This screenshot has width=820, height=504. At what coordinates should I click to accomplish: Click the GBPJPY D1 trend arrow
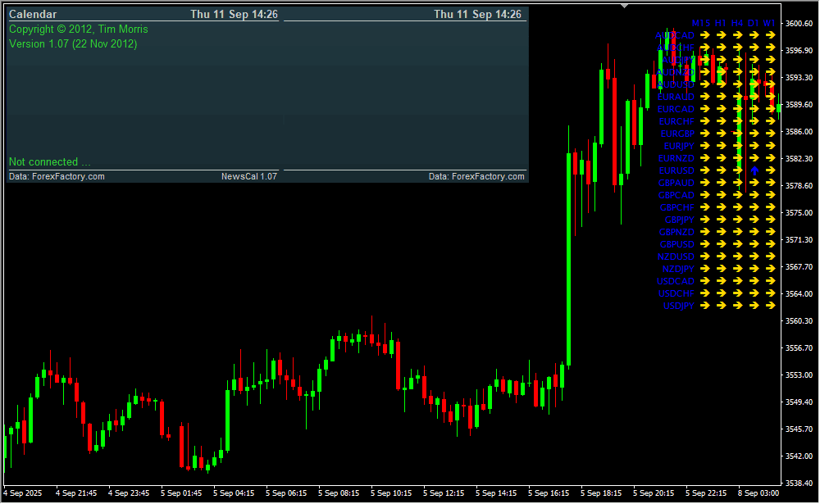click(x=754, y=220)
